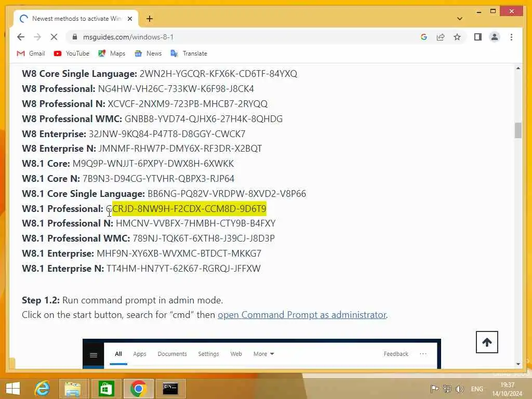
Task: Click the W8 Professional WMC key text
Action: click(204, 119)
